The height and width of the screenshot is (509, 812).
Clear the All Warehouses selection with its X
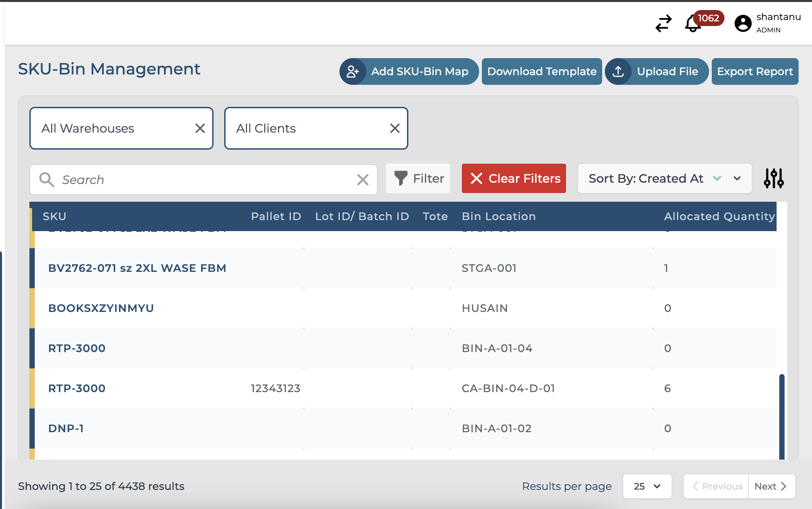pos(200,128)
